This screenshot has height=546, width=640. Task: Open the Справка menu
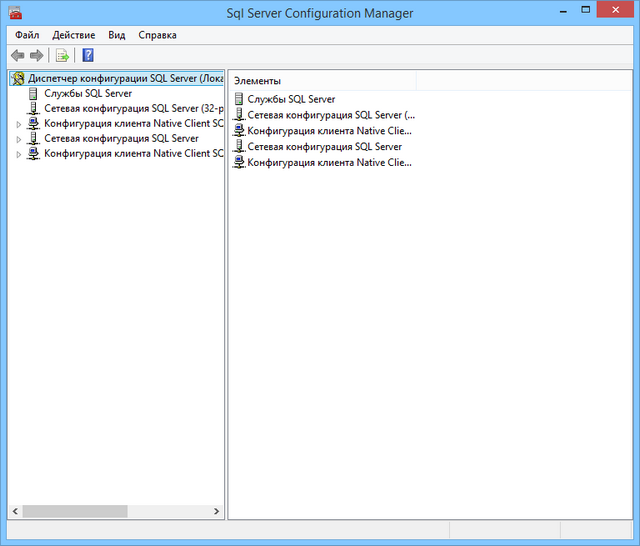click(x=157, y=35)
